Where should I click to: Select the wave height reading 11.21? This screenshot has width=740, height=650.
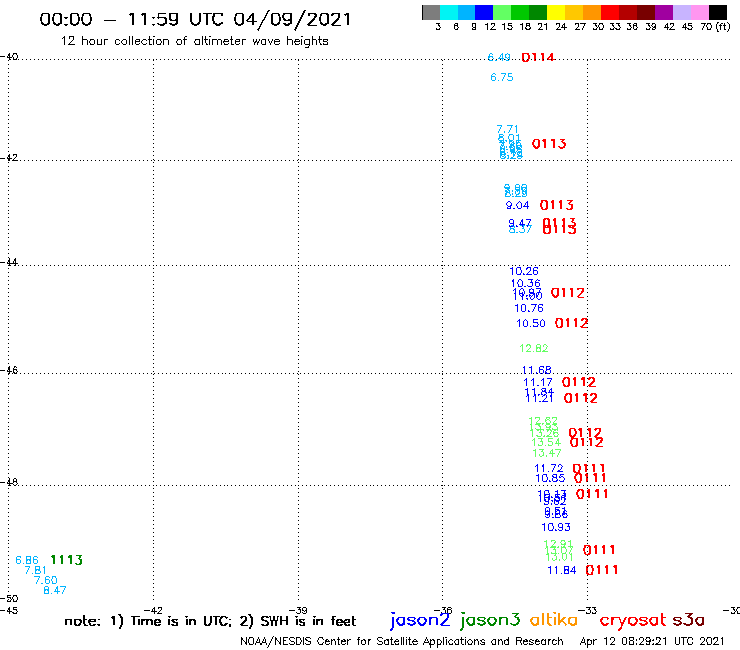(539, 399)
